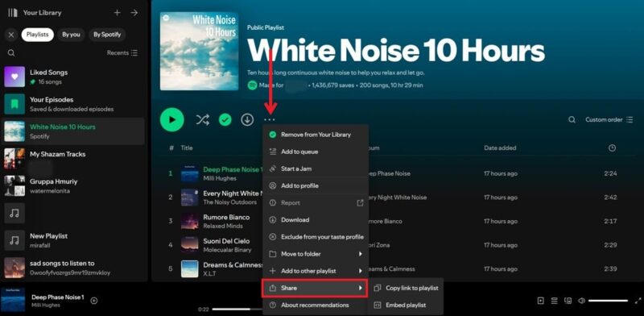Screen dimensions: 644x316
Task: Open Gruppa Hmuriy playlist
Action: (73, 186)
